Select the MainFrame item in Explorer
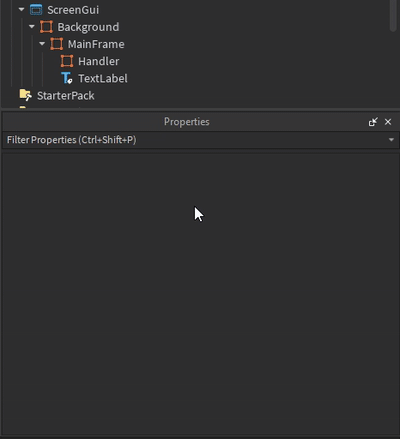Screen dimensions: 400x439 pos(96,44)
